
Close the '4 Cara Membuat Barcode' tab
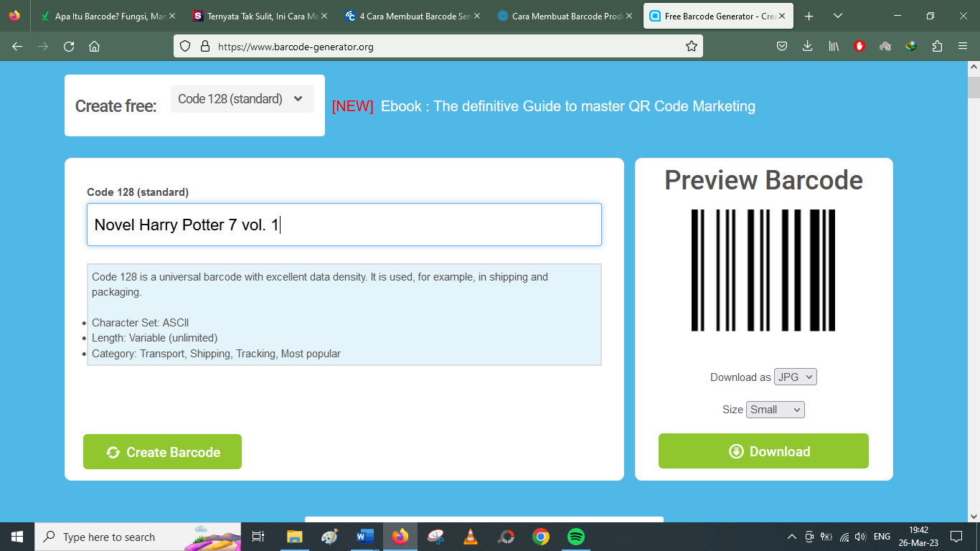coord(476,16)
